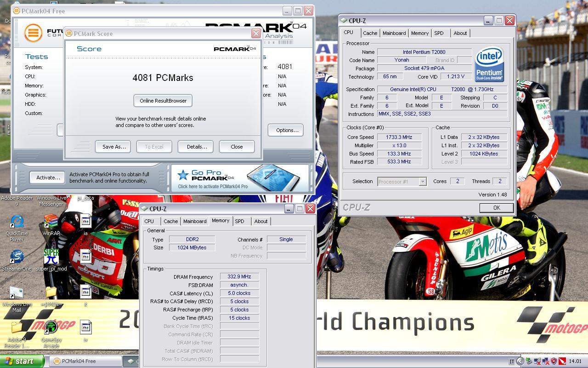Switch to the Cache tab in CPU-Z processor window

(370, 33)
